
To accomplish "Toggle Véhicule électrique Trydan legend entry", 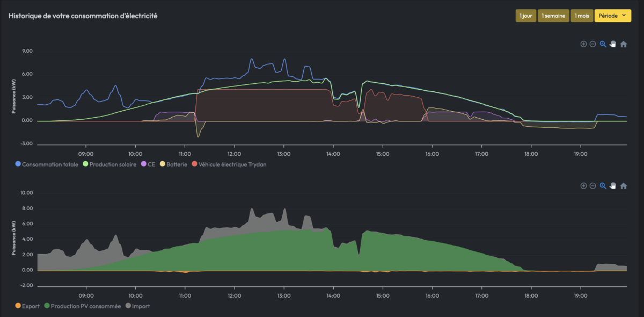I will click(x=232, y=164).
